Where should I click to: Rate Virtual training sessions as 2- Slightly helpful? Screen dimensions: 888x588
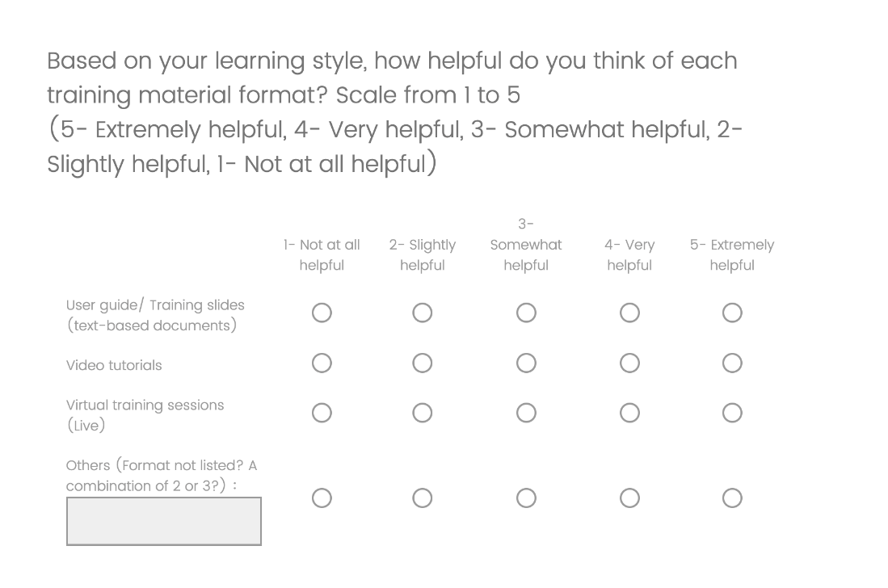click(422, 414)
